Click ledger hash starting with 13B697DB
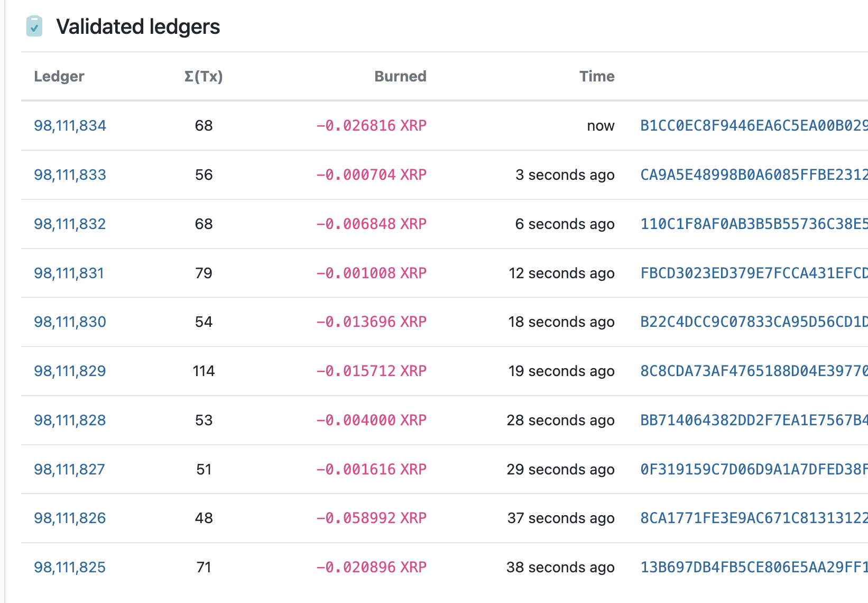The height and width of the screenshot is (603, 868). tap(754, 568)
